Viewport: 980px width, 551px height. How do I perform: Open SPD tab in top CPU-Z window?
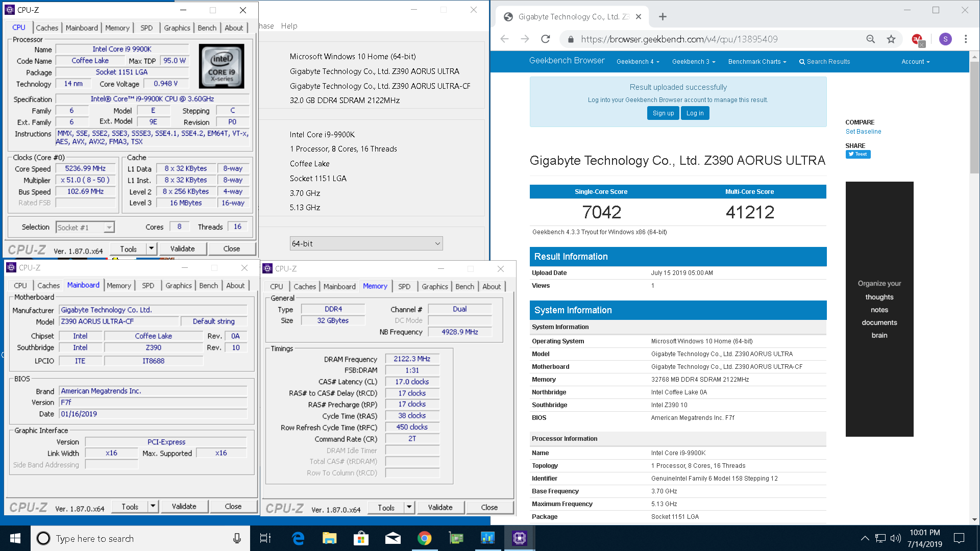(146, 28)
